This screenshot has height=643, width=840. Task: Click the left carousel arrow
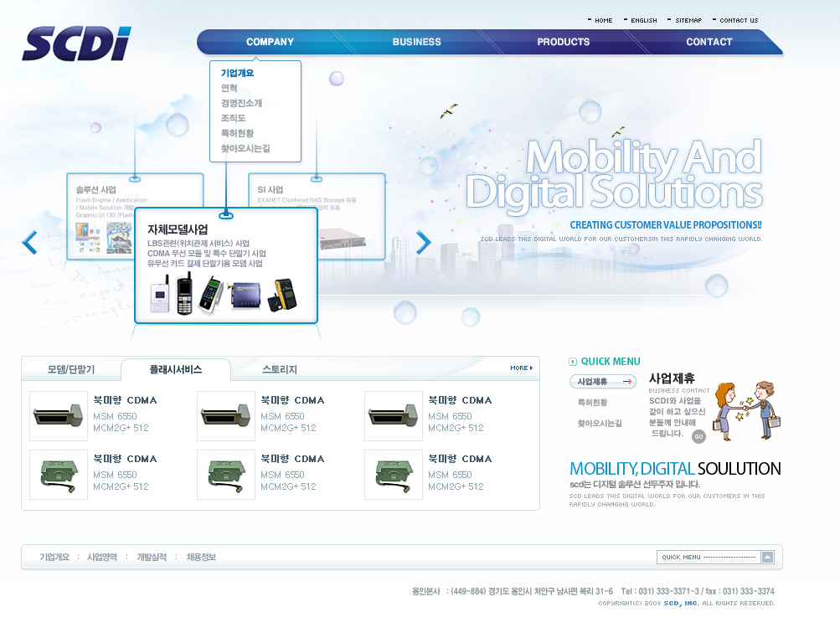click(30, 242)
